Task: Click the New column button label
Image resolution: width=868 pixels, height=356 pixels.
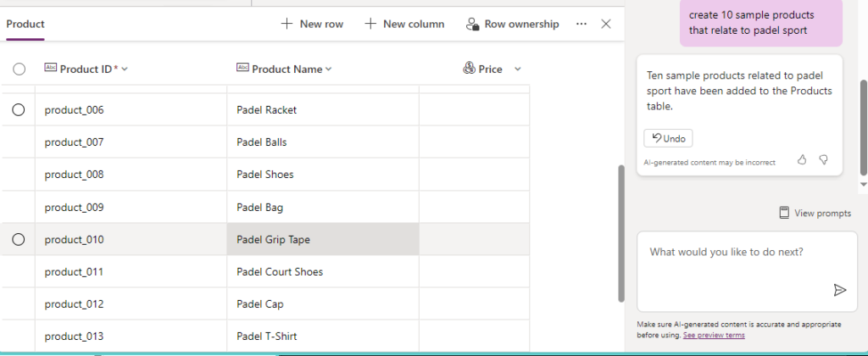Action: [414, 24]
